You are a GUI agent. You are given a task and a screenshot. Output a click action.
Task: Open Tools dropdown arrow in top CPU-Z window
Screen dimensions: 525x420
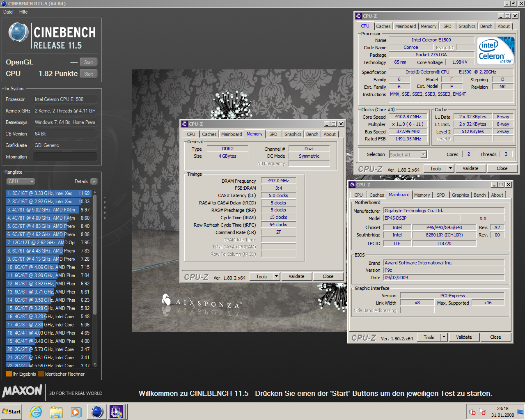tap(450, 168)
